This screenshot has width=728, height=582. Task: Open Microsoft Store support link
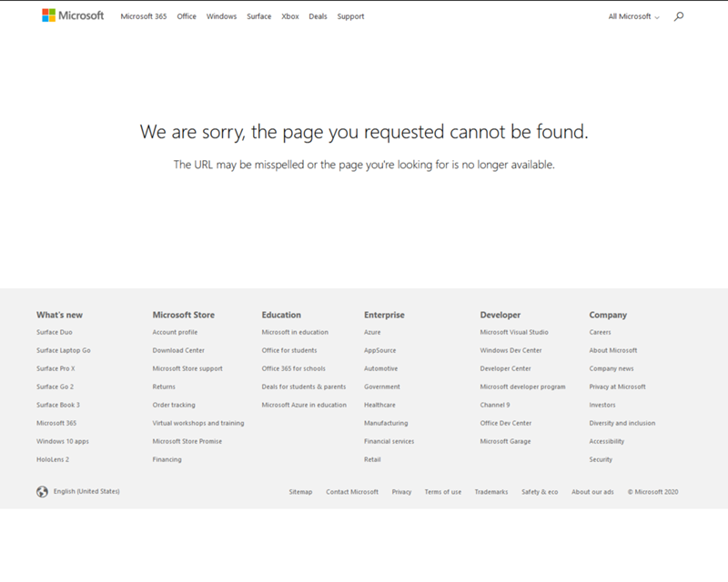point(187,368)
